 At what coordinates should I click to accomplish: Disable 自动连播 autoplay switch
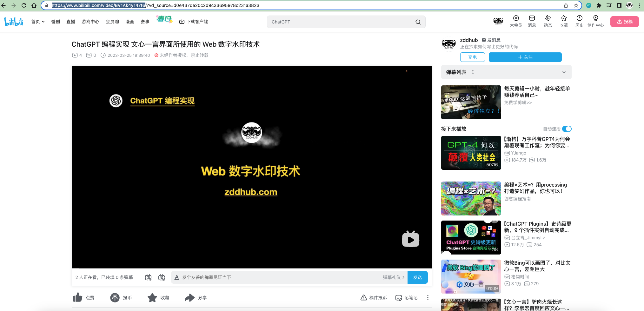567,129
